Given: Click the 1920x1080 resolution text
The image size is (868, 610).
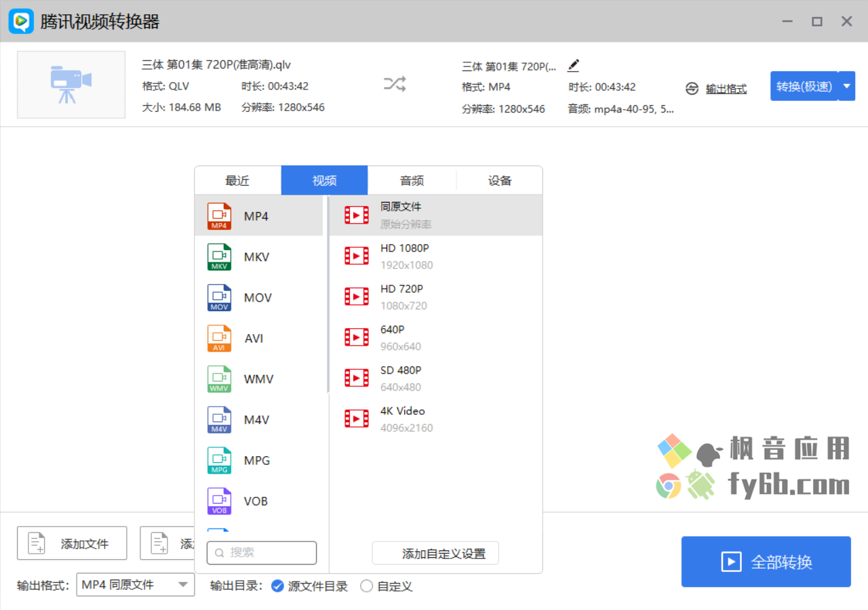Looking at the screenshot, I should pyautogui.click(x=407, y=265).
